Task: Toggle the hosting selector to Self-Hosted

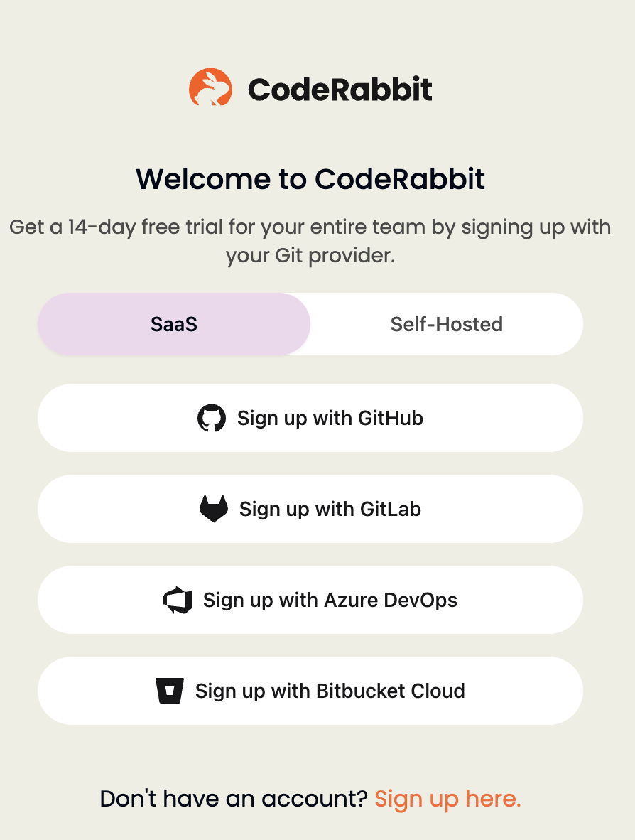Action: 446,324
